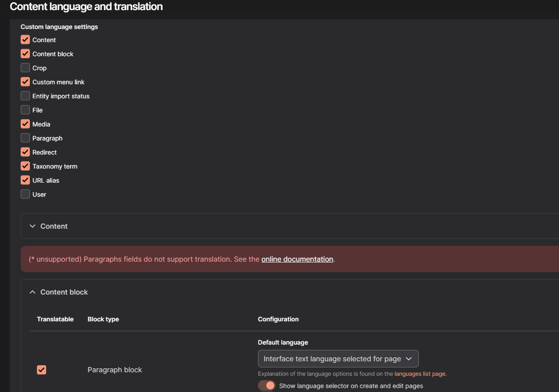The width and height of the screenshot is (559, 392).
Task: Enable the Crop checkbox
Action: (x=25, y=68)
